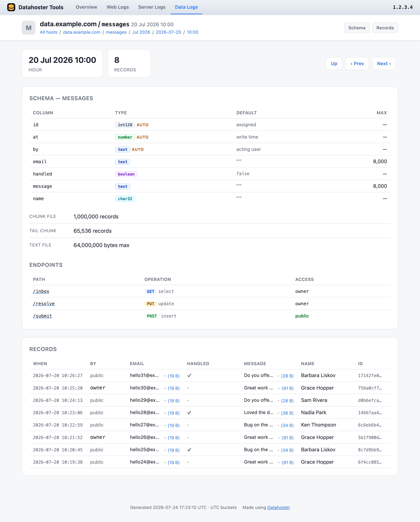This screenshot has height=522, width=420.
Task: Open the 2026-07-20 breadcrumb link
Action: (168, 32)
